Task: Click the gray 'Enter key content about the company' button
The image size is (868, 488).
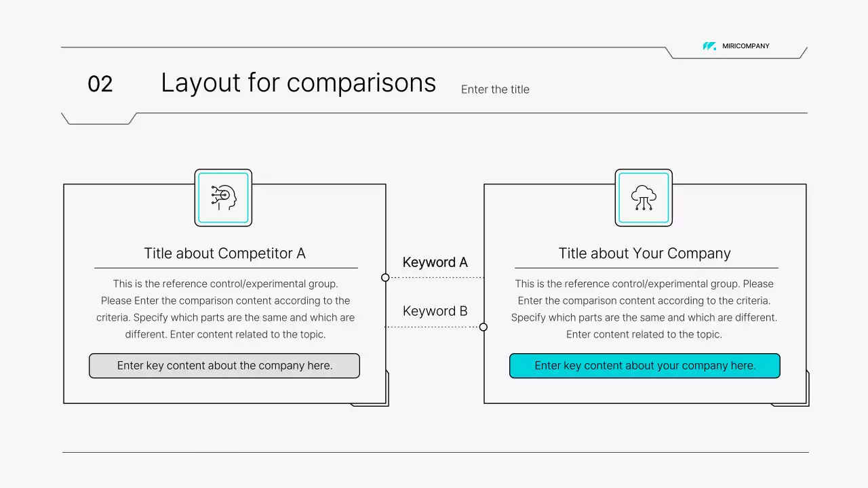Action: coord(224,366)
